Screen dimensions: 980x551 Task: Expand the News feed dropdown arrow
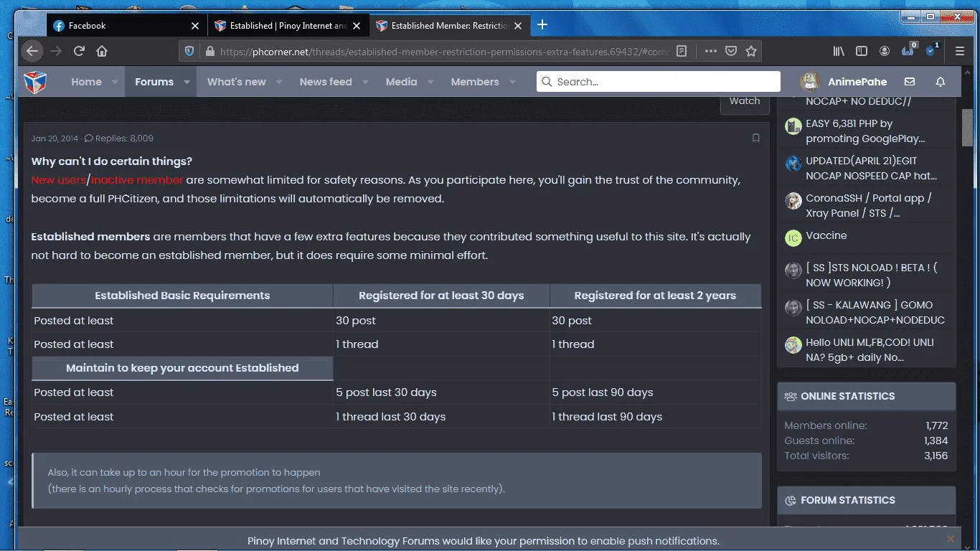(x=365, y=82)
